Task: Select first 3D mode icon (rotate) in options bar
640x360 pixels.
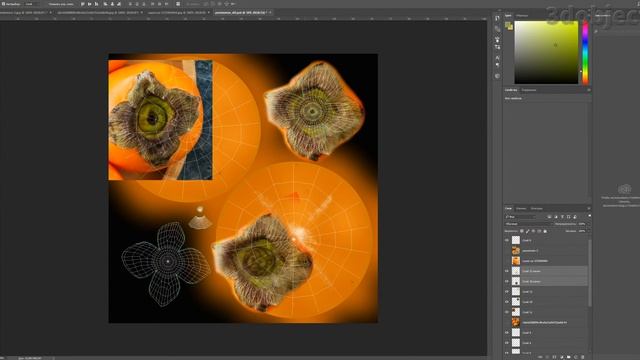Action: [207, 4]
